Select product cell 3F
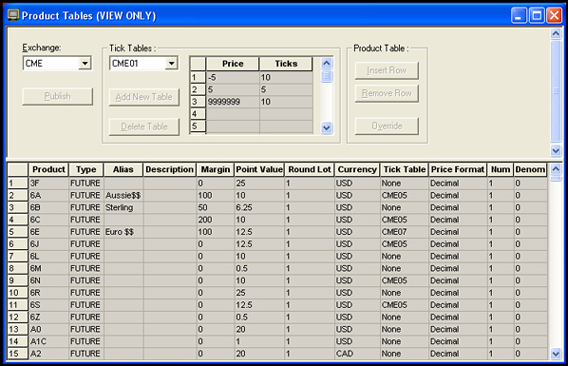Viewport: 568px width, 366px height. [49, 183]
